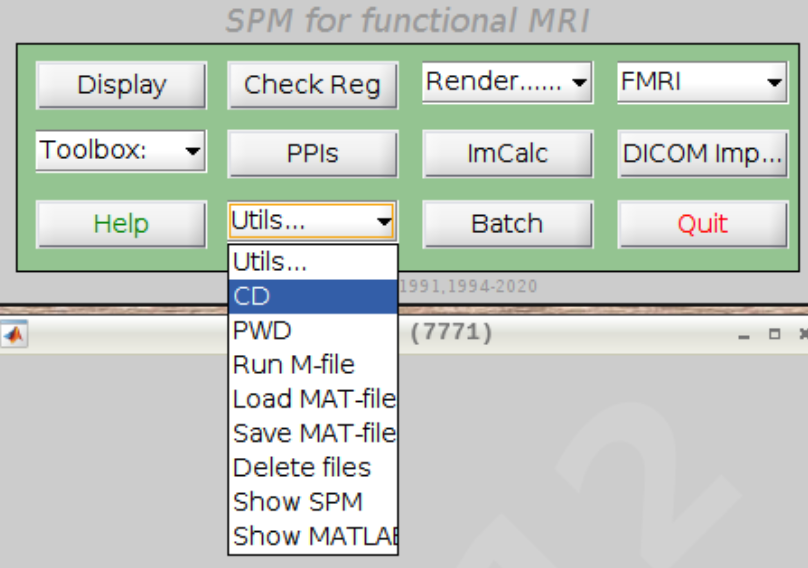Open DICOM Import
Viewport: 808px width, 568px height.
[703, 154]
